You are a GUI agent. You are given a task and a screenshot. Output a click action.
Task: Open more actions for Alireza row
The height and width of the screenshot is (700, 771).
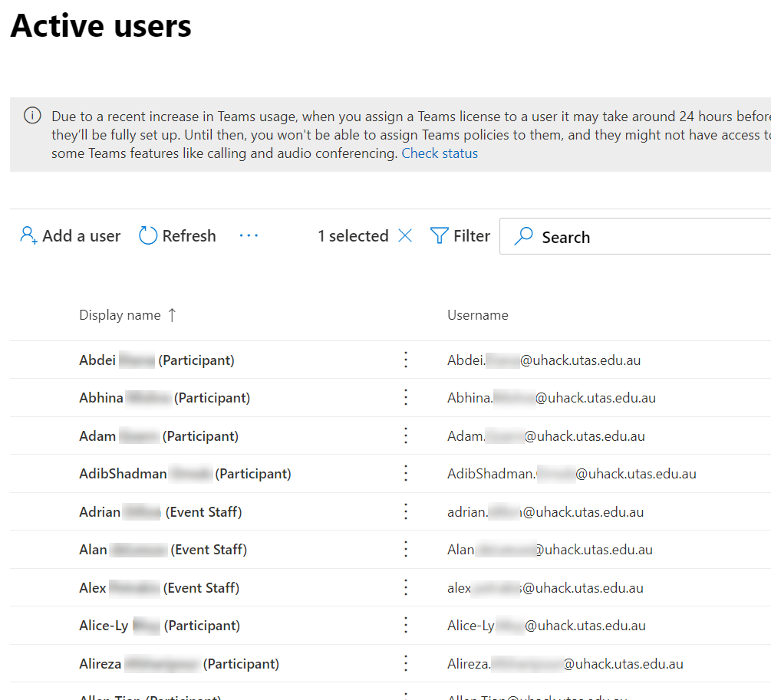pos(407,663)
